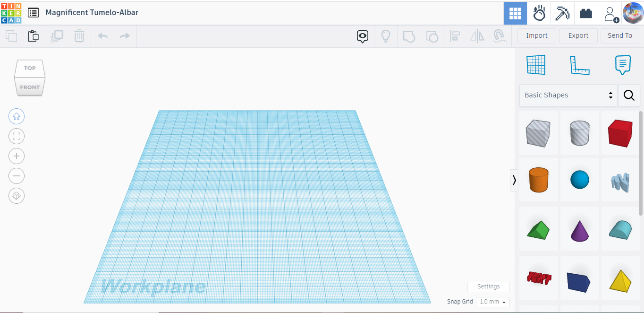The height and width of the screenshot is (313, 644).
Task: Select the green Roof shape
Action: [x=538, y=229]
